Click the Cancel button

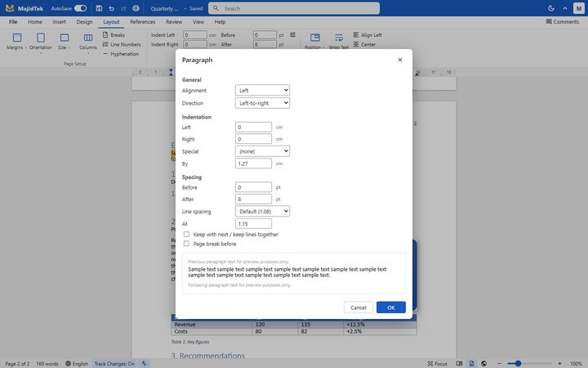359,307
